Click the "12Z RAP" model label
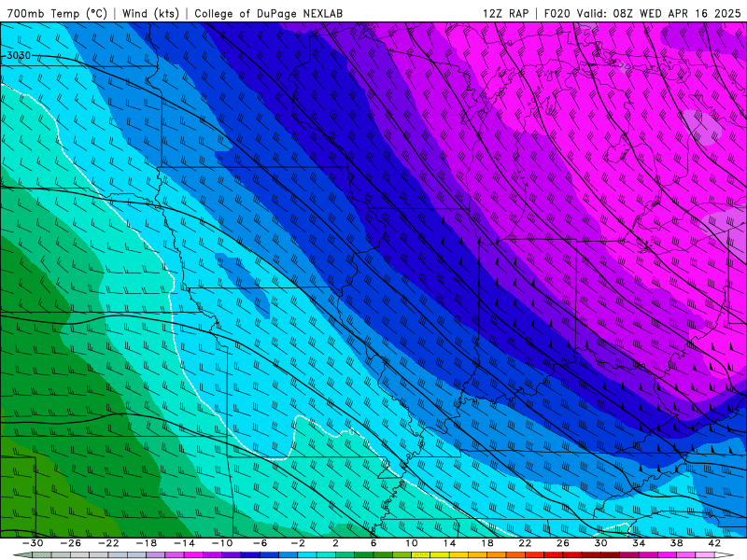Screen dimensions: 747x560 click(505, 13)
